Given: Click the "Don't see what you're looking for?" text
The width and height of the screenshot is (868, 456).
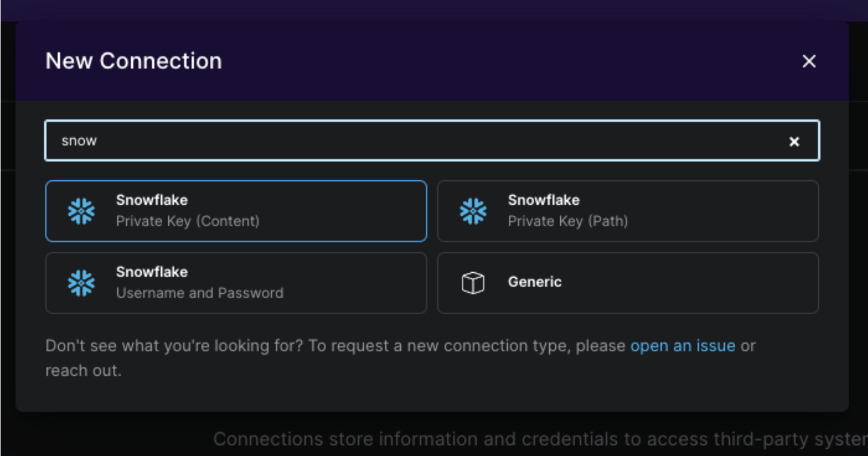Looking at the screenshot, I should (174, 346).
